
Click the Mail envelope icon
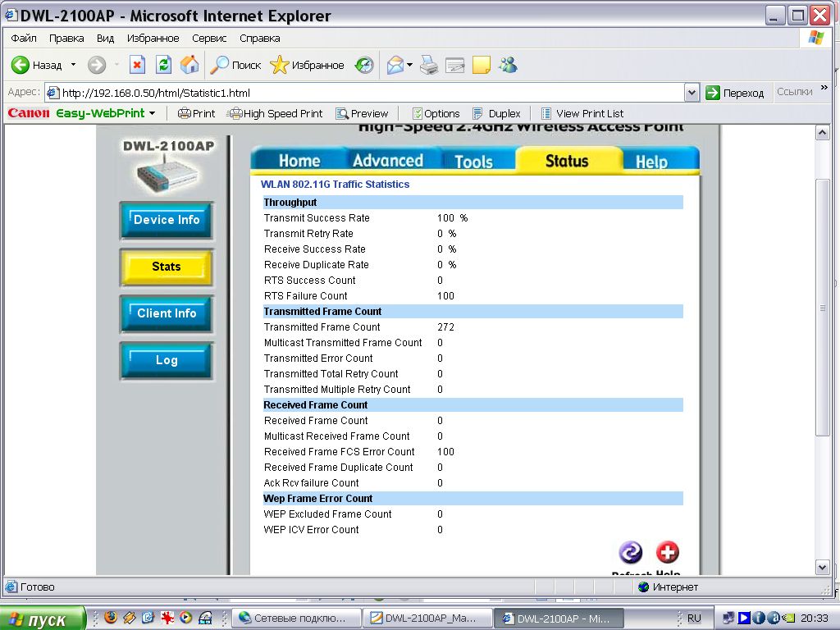(x=395, y=65)
